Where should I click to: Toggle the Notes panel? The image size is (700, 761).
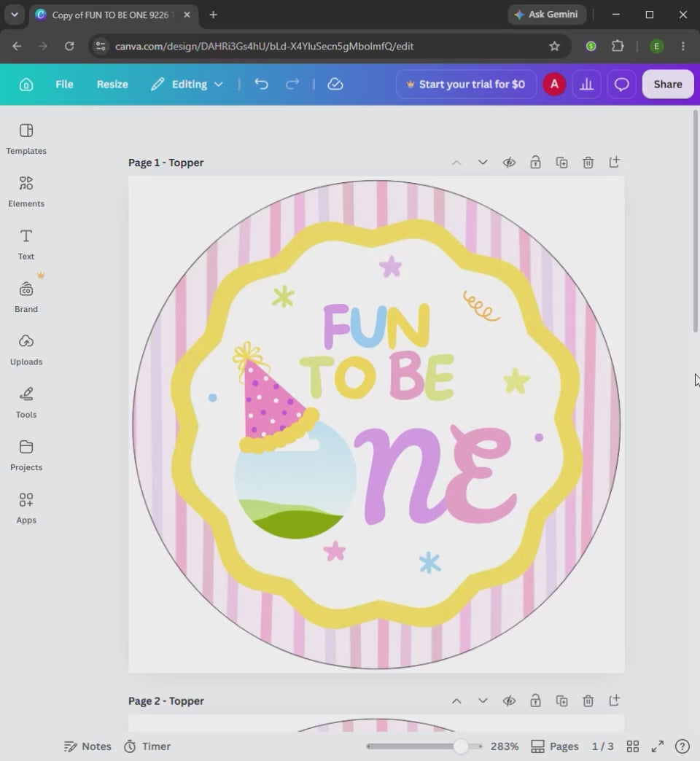[87, 746]
